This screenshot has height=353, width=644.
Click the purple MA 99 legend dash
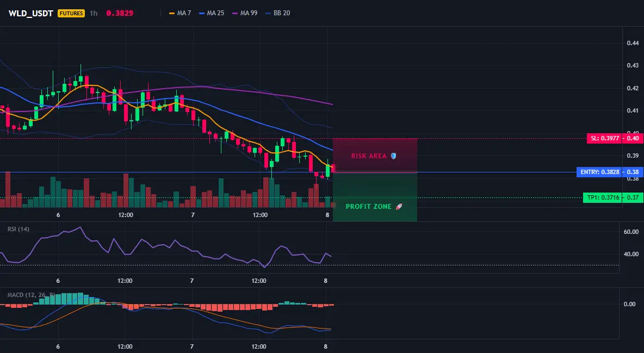[x=235, y=13]
